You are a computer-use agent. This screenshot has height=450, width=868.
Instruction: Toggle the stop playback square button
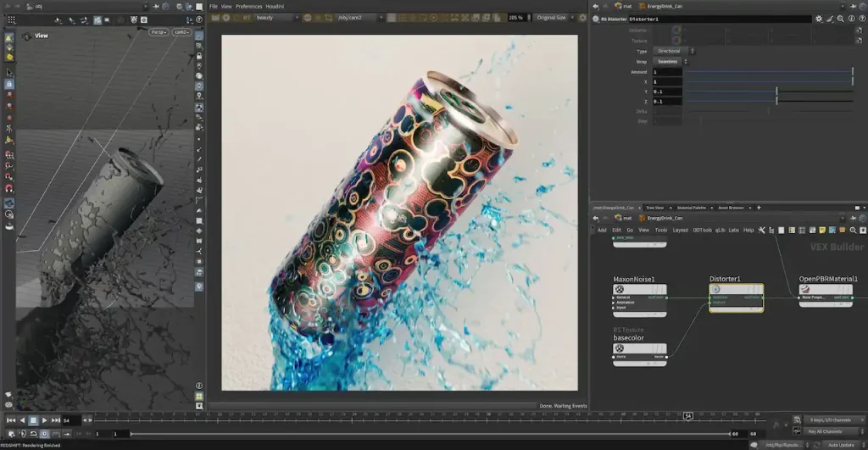[x=33, y=420]
